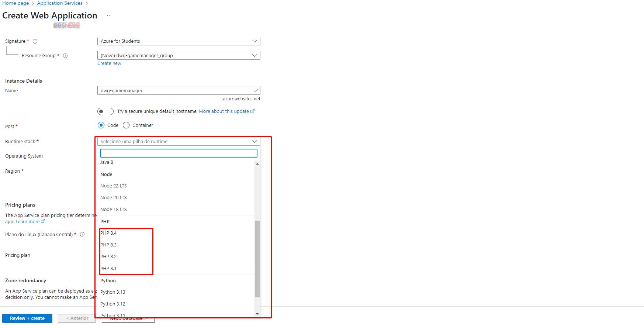Screen dimensions: 644x328
Task: Collapse the Runtime stack dropdown
Action: (255, 142)
